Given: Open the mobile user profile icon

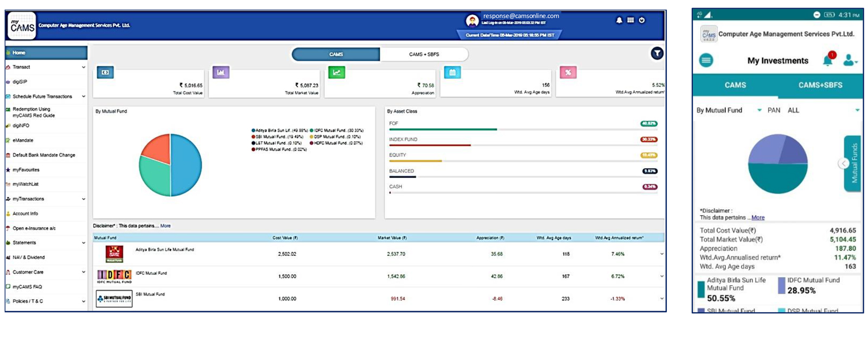Looking at the screenshot, I should coord(849,60).
